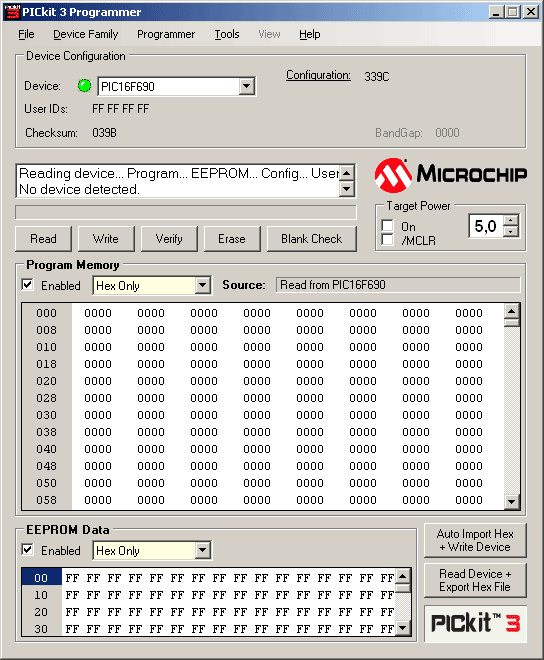Click the Verify button
544x660 pixels.
pyautogui.click(x=169, y=239)
